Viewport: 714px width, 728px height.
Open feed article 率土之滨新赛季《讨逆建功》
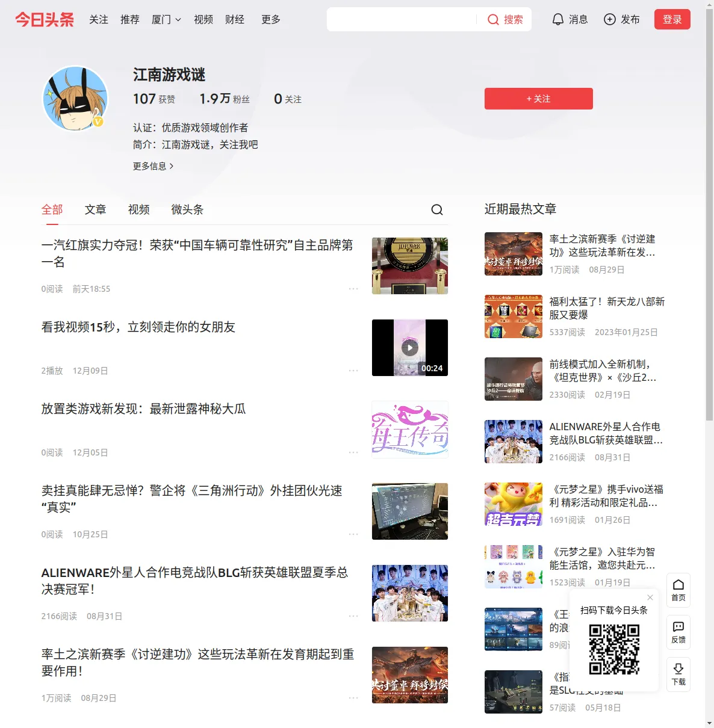tap(197, 662)
